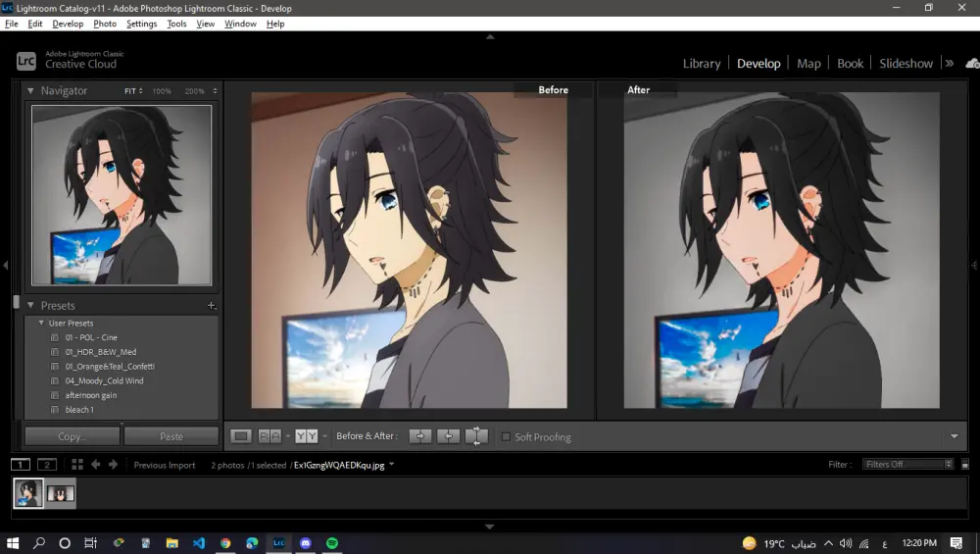Open Discord from the taskbar
The width and height of the screenshot is (980, 554).
click(306, 543)
